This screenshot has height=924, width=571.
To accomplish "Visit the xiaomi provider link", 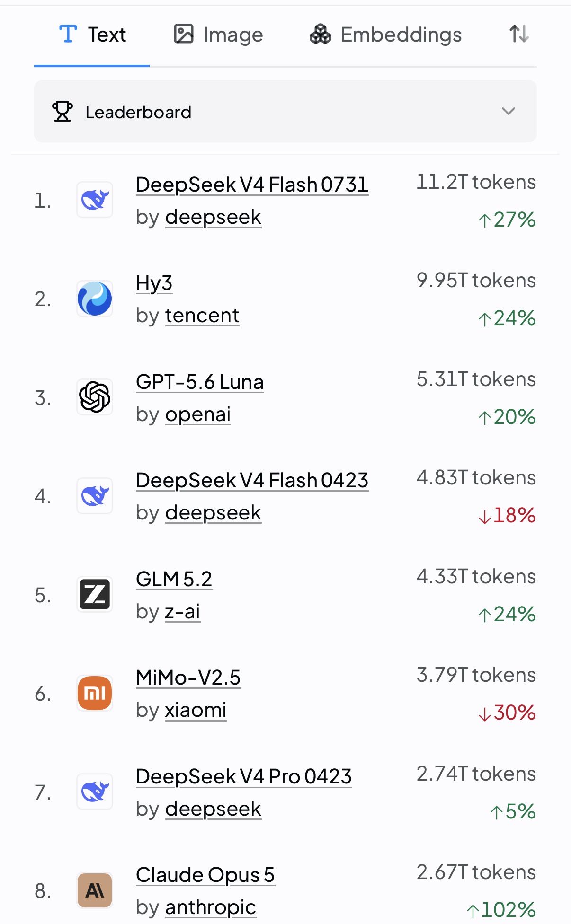I will pos(196,710).
